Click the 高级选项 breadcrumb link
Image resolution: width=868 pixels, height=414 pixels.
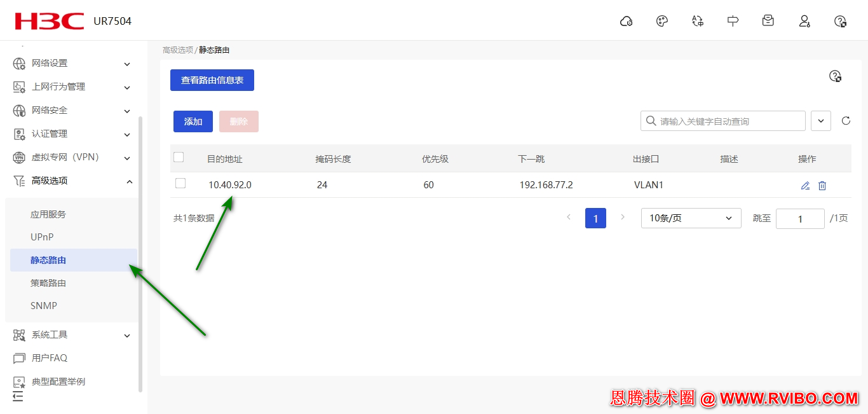tap(178, 50)
